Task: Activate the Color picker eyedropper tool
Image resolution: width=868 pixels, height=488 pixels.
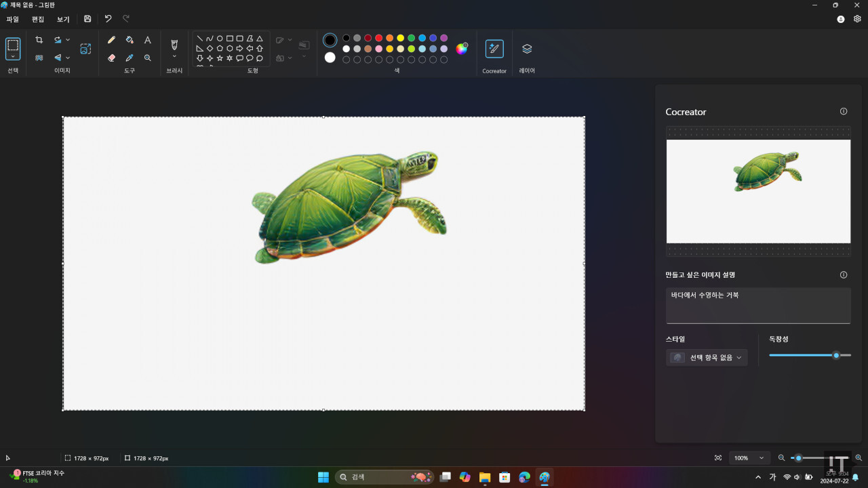Action: tap(130, 58)
